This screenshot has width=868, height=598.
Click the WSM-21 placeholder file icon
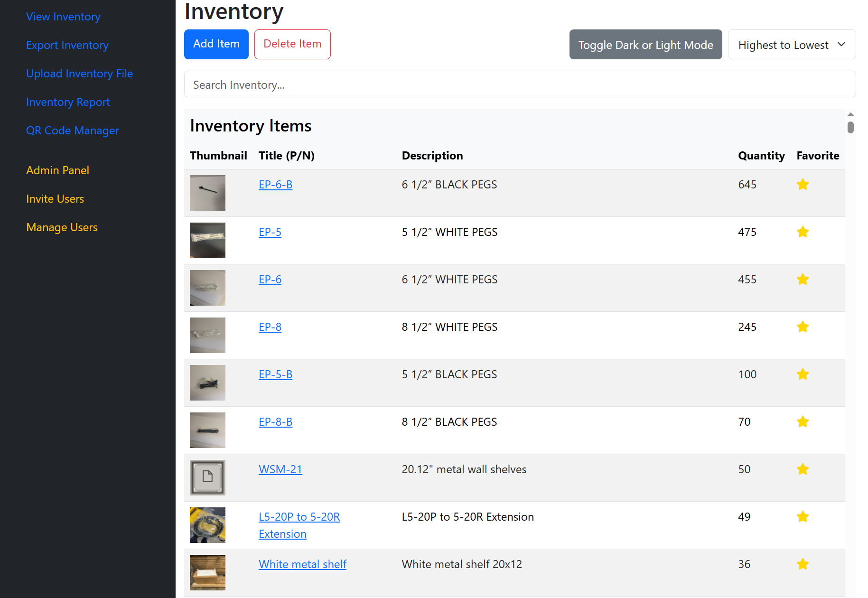point(207,477)
